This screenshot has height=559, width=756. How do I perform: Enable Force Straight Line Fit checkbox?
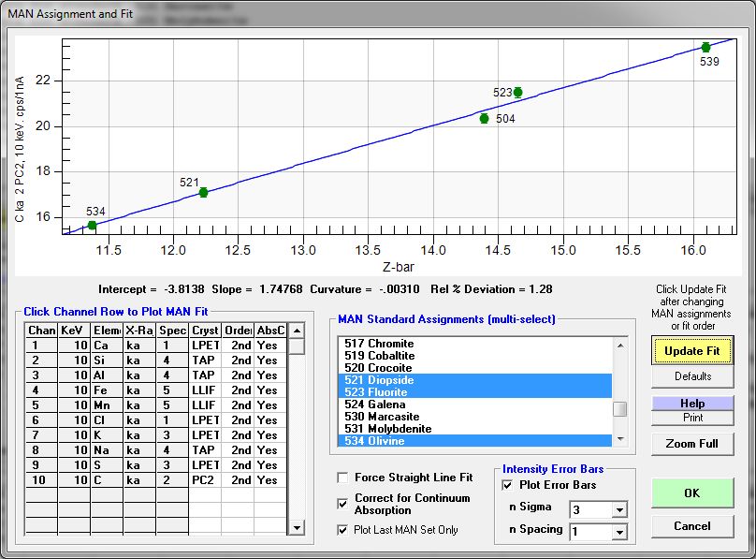[342, 478]
